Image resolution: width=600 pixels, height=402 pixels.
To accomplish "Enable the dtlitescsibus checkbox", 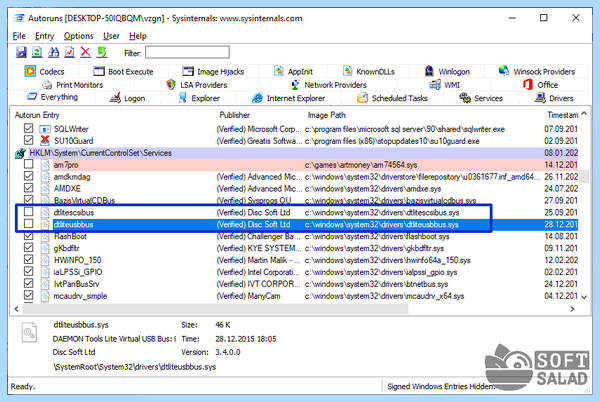I will [28, 212].
